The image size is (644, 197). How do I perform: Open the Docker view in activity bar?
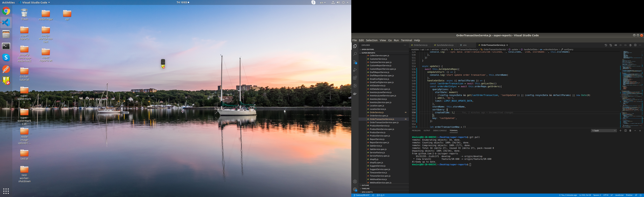pos(355,93)
